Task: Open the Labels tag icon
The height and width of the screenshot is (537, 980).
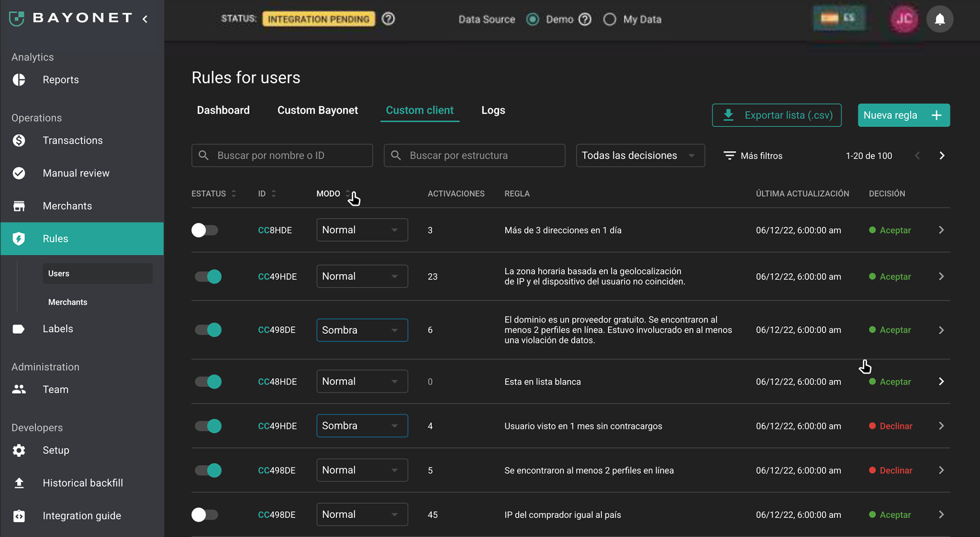Action: 18,329
